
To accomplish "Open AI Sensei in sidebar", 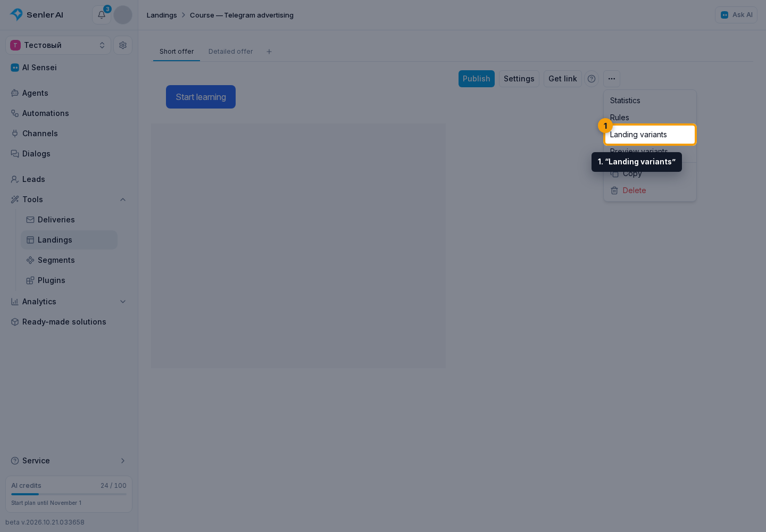I will (x=69, y=68).
